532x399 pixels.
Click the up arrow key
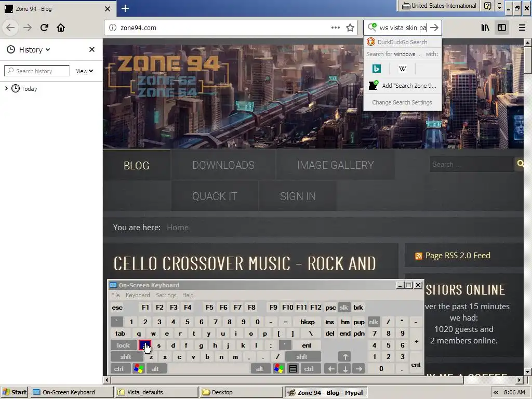point(345,357)
